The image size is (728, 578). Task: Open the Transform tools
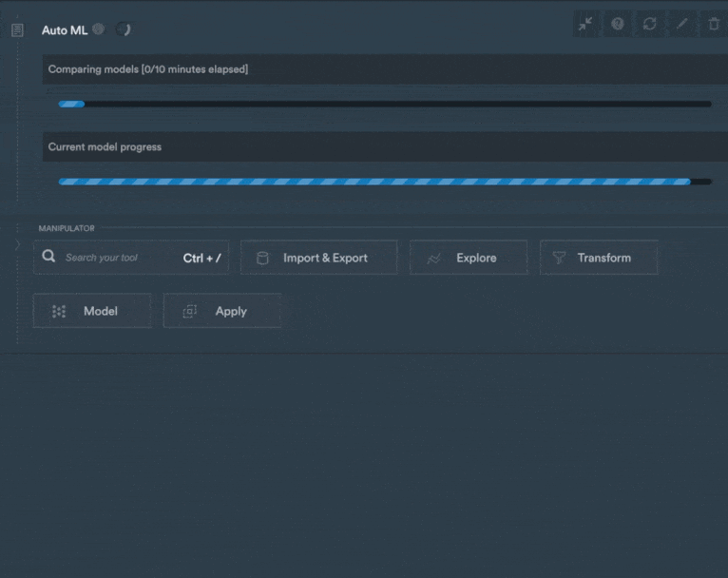click(599, 258)
